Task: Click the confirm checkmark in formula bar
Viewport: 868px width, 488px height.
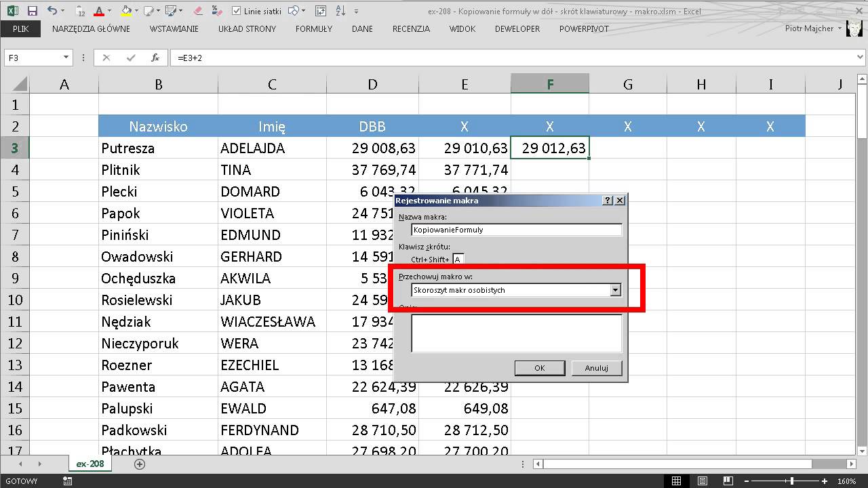Action: click(131, 58)
